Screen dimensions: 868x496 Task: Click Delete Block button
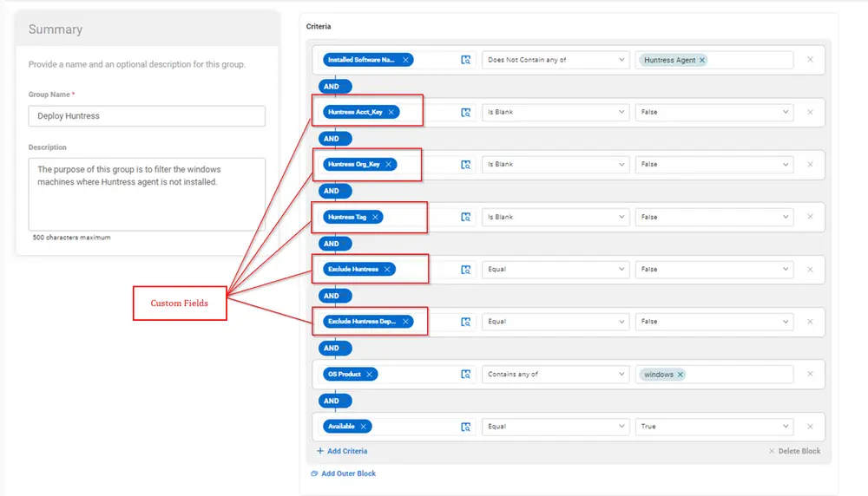794,451
